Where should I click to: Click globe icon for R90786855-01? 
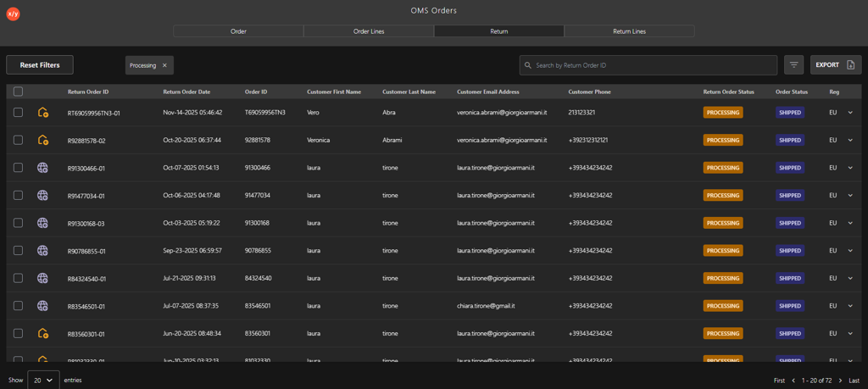(x=42, y=250)
